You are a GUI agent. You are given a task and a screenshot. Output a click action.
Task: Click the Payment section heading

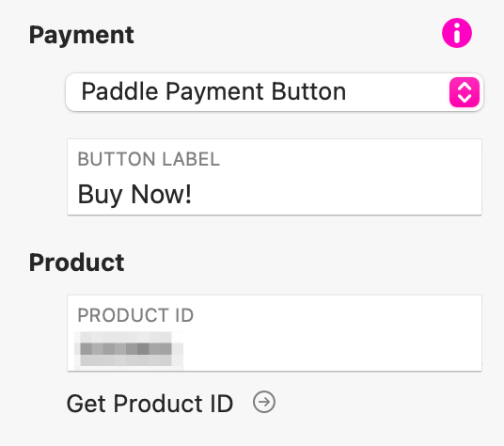coord(82,36)
